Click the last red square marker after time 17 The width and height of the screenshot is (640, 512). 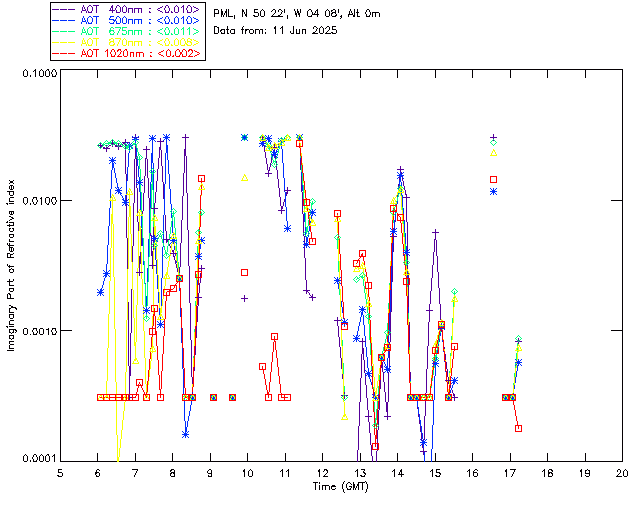(518, 428)
